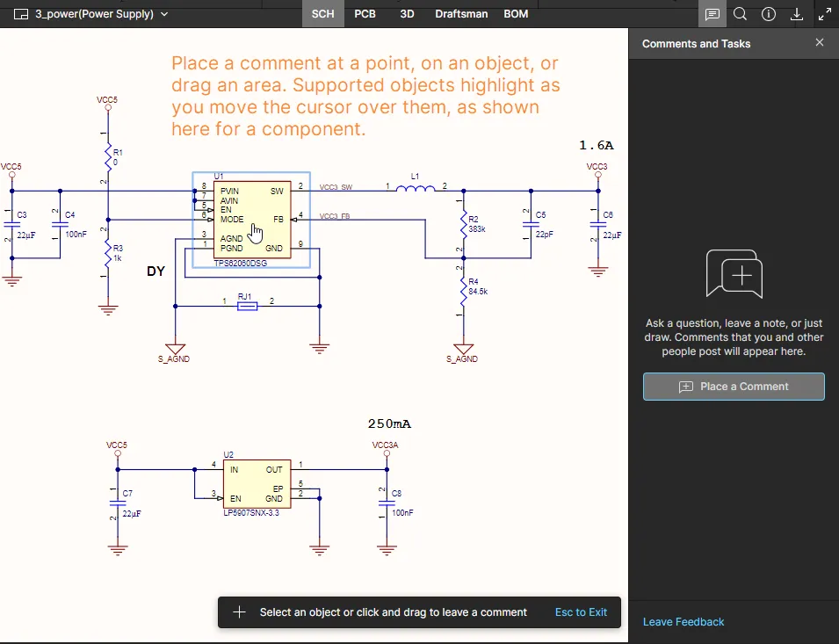The width and height of the screenshot is (839, 644).
Task: Open the Draftsman tab
Action: pos(461,14)
